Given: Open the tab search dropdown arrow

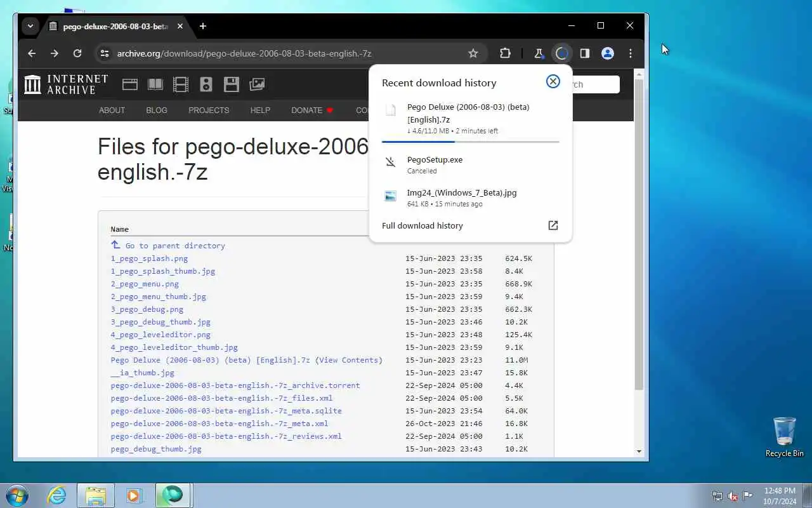Looking at the screenshot, I should [x=30, y=26].
